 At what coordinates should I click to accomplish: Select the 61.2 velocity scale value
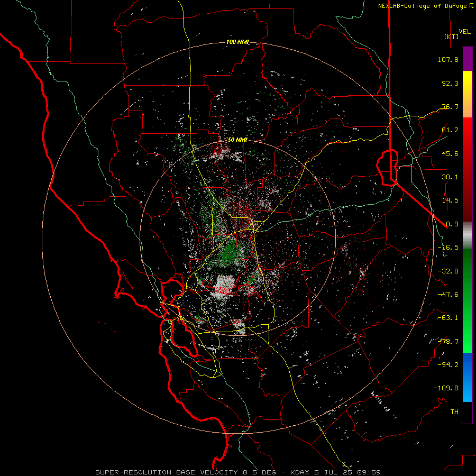[x=450, y=130]
